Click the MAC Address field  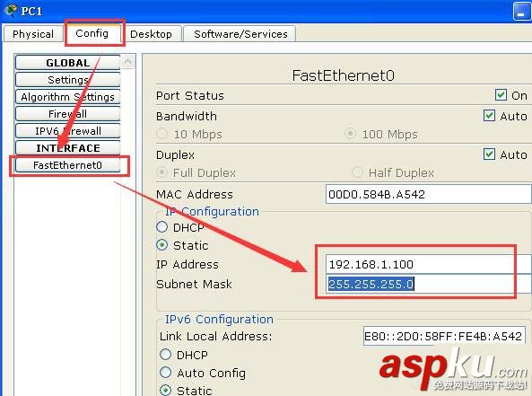click(x=429, y=194)
